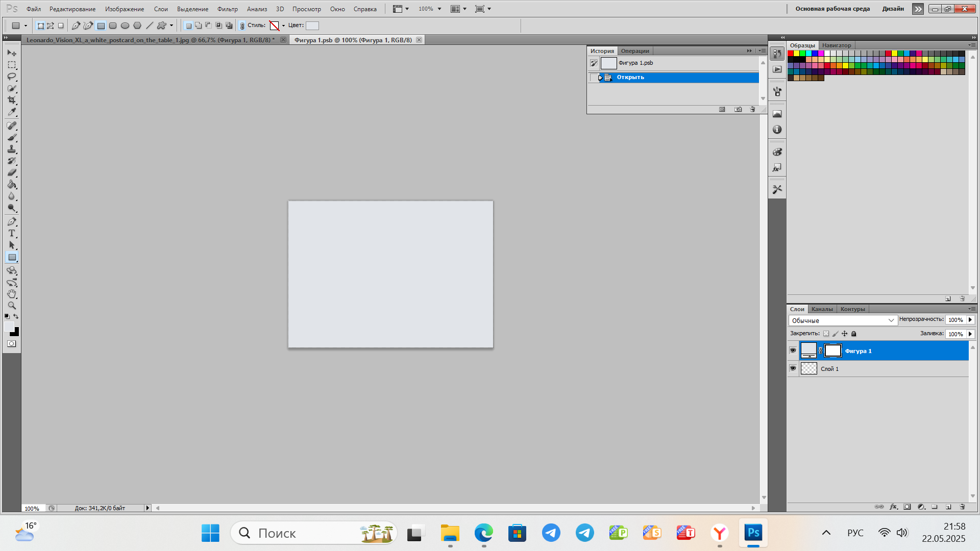Open Telegram from the taskbar

tap(551, 533)
